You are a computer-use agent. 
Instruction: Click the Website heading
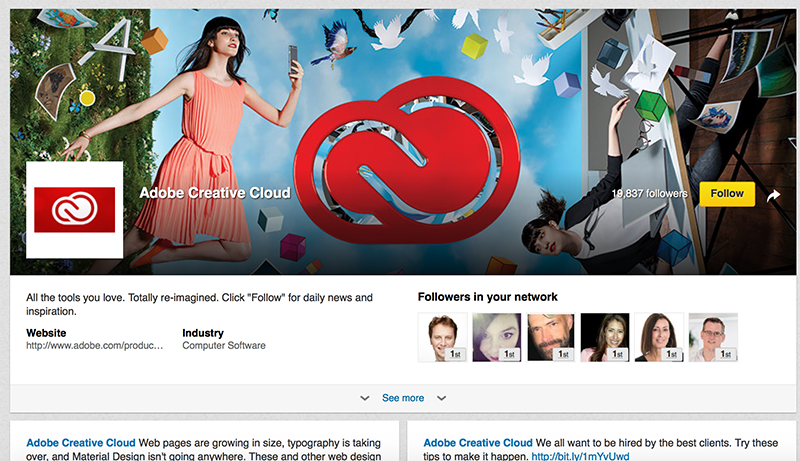click(x=46, y=333)
